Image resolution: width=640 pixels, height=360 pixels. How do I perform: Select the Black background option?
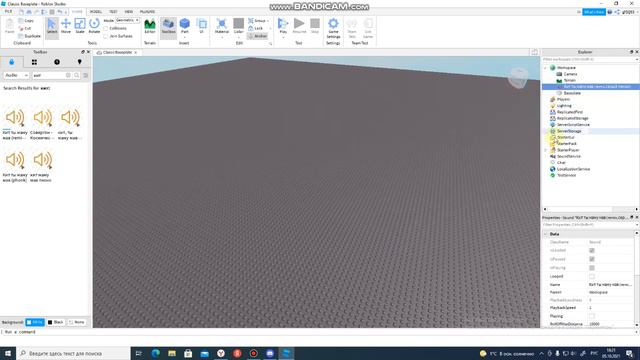[56, 322]
